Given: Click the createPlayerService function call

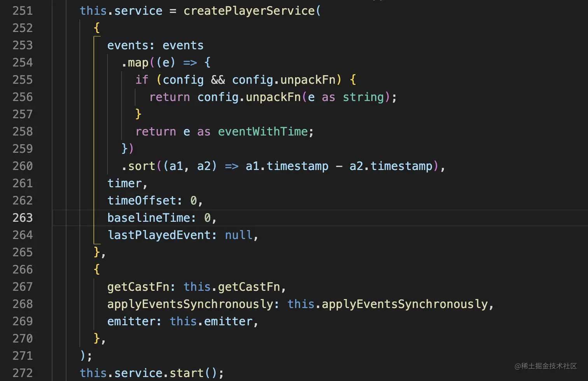Looking at the screenshot, I should click(249, 10).
